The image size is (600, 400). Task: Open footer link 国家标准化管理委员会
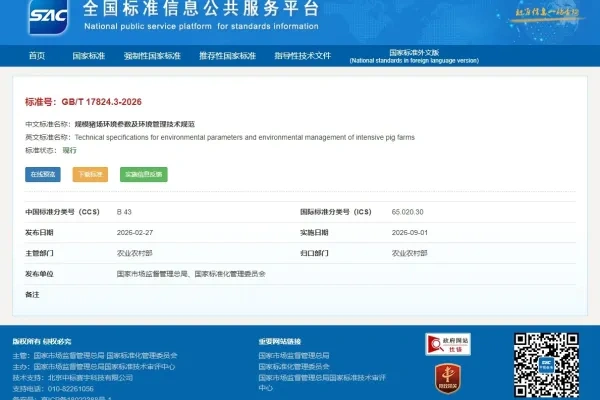(294, 367)
